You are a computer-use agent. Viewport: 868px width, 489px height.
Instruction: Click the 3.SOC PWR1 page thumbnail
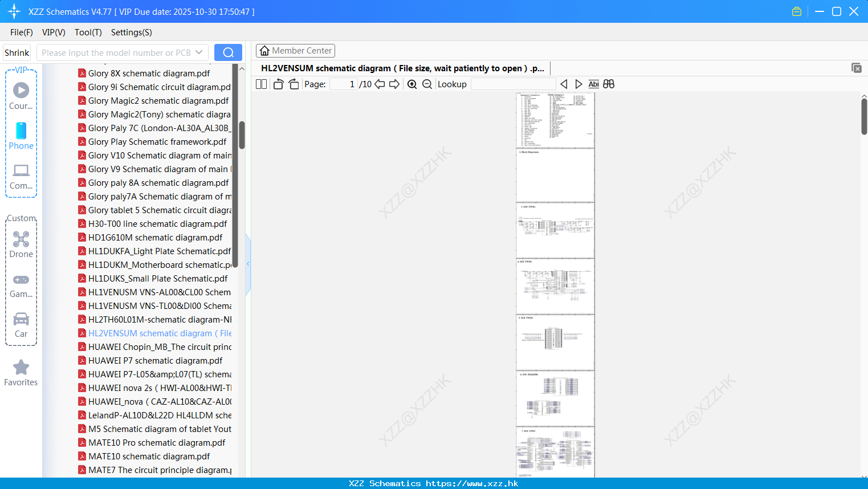[x=555, y=231]
